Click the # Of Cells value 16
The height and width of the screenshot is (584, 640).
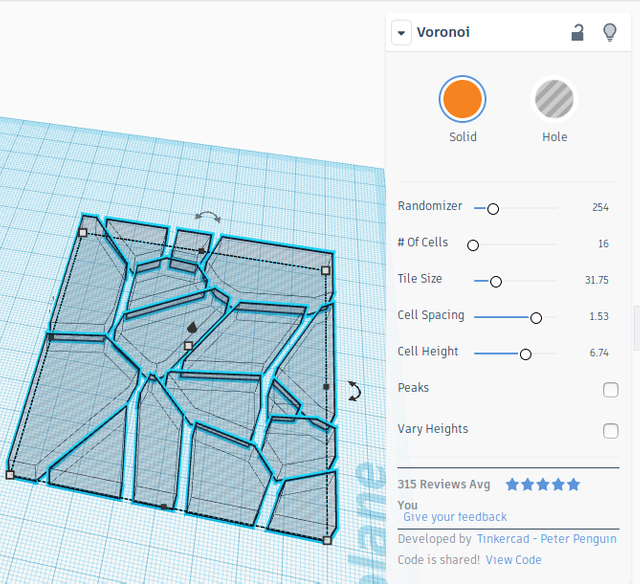click(603, 244)
